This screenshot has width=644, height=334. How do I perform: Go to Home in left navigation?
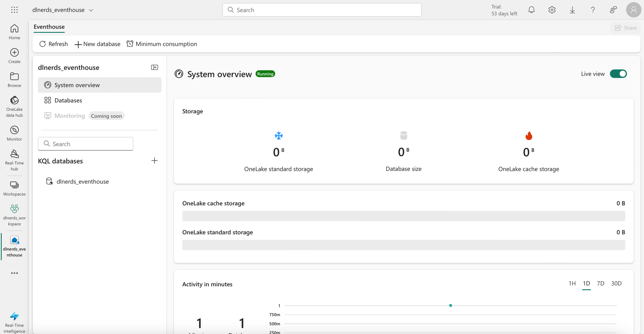pyautogui.click(x=14, y=32)
